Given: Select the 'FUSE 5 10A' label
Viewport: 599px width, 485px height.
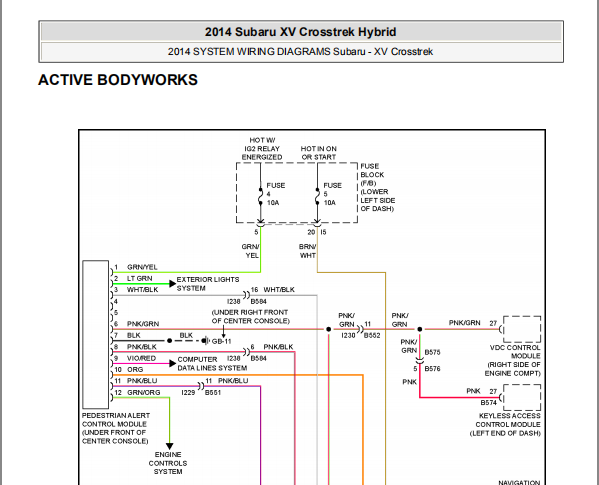Looking at the screenshot, I should [x=332, y=194].
